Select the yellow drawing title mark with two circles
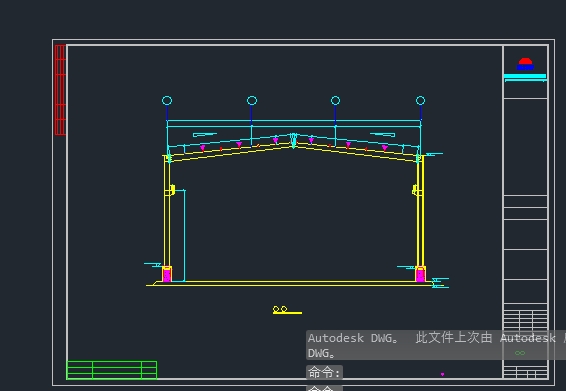This screenshot has width=566, height=391. click(287, 310)
